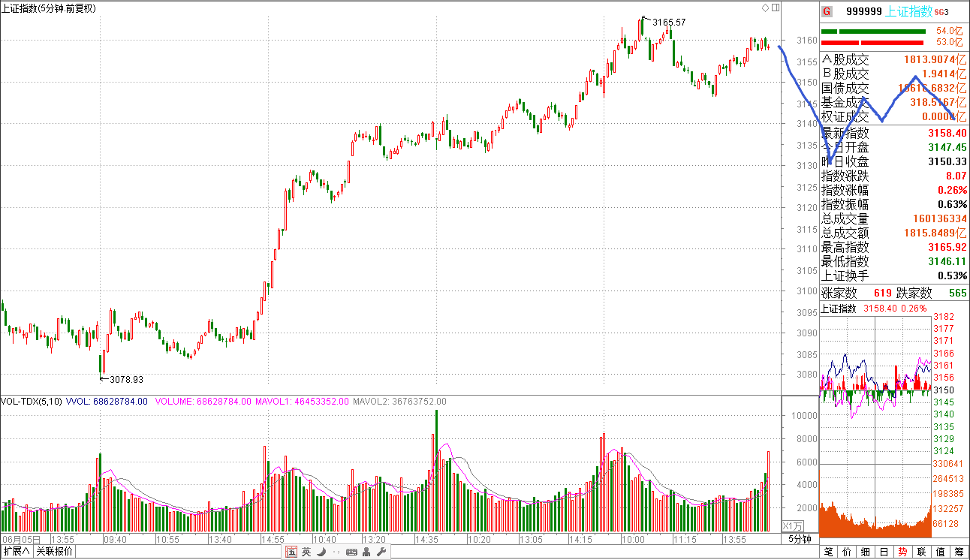
Task: Click the Wubi input method icon
Action: 291,552
